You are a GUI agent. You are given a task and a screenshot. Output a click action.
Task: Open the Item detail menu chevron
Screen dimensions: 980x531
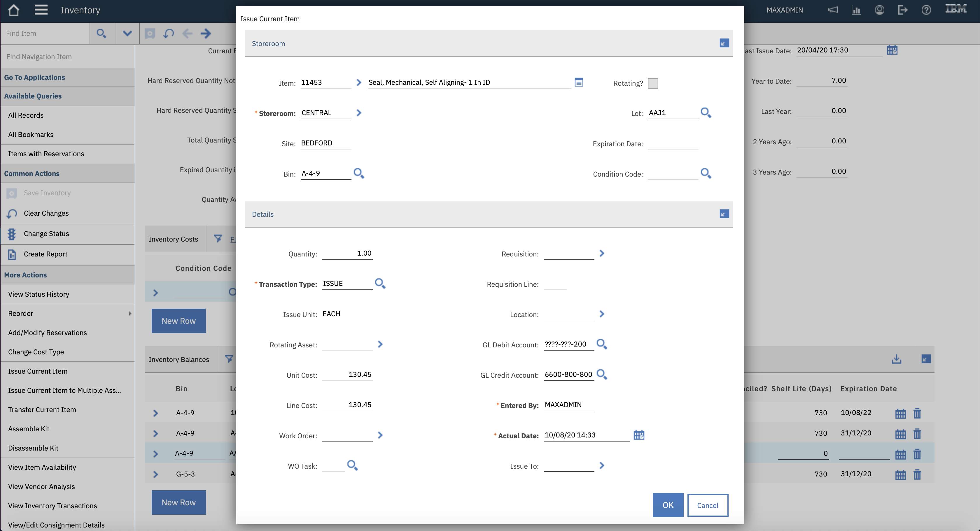pos(358,82)
